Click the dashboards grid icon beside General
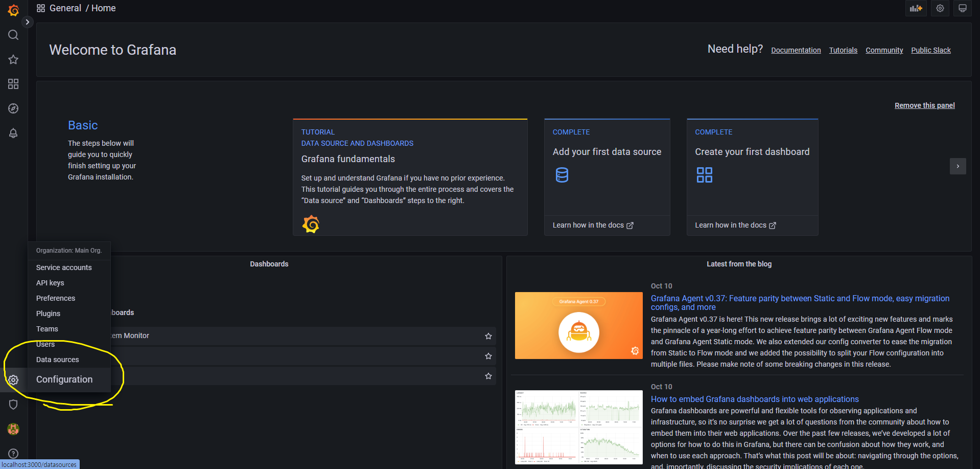This screenshot has width=980, height=469. (41, 8)
